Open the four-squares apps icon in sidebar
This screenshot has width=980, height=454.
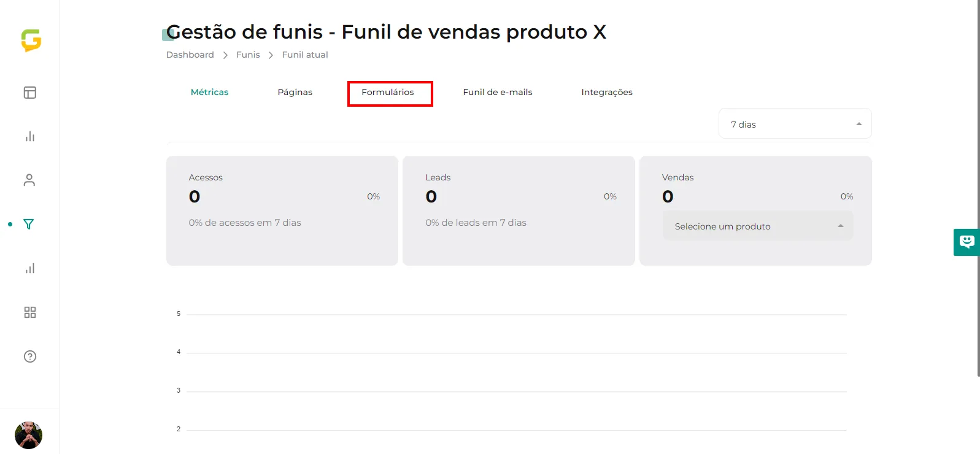click(30, 312)
